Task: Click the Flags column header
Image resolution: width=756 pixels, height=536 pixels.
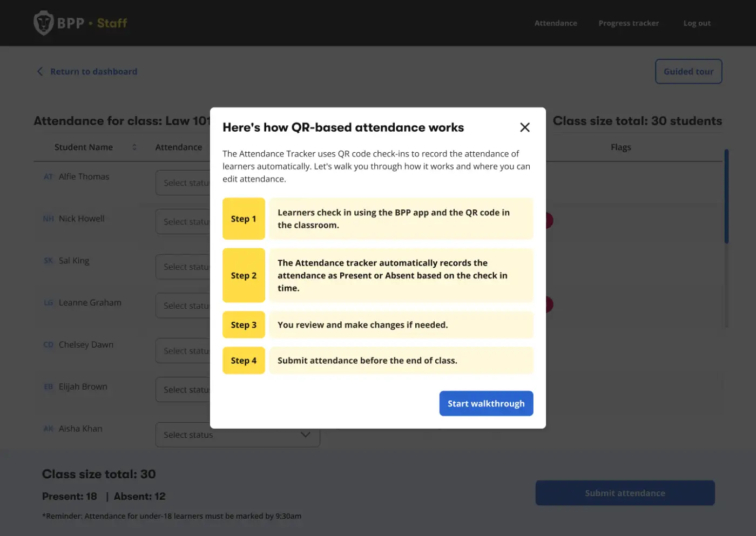Action: [620, 147]
